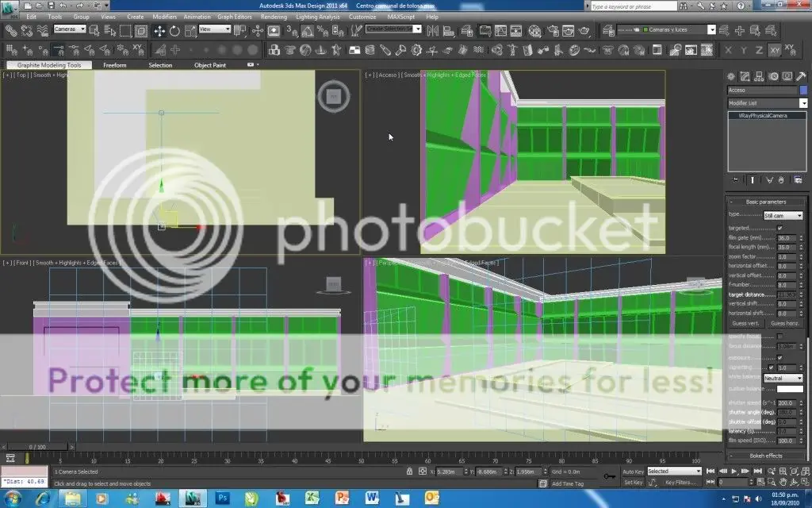Toggle Set Key mode

point(633,483)
